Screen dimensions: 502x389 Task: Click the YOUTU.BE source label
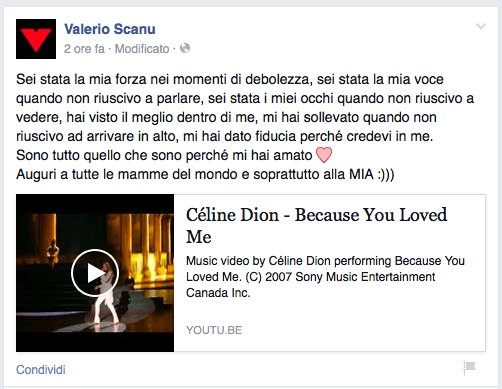(x=214, y=330)
